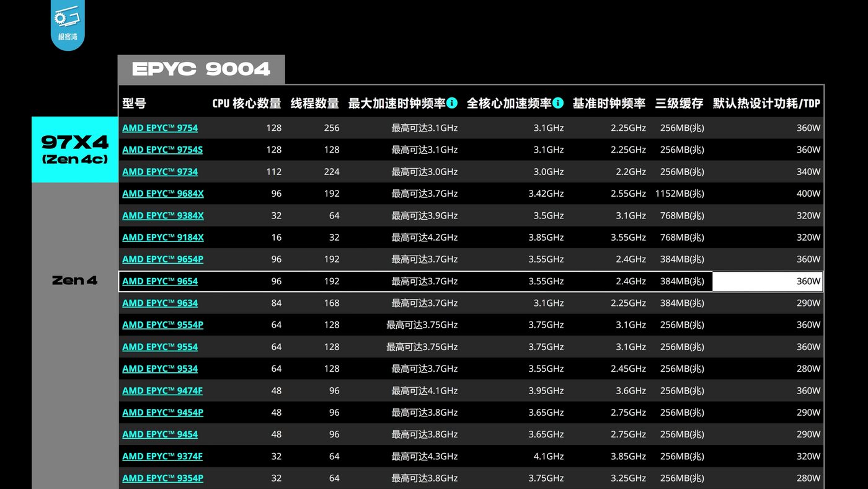Select the 97X4 (Zen 4c) category
868x489 pixels.
[x=75, y=150]
